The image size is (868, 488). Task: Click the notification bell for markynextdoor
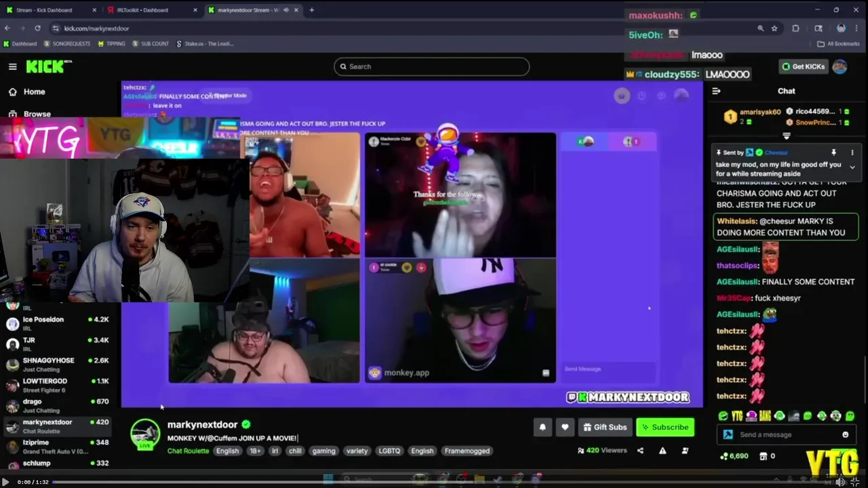point(542,427)
